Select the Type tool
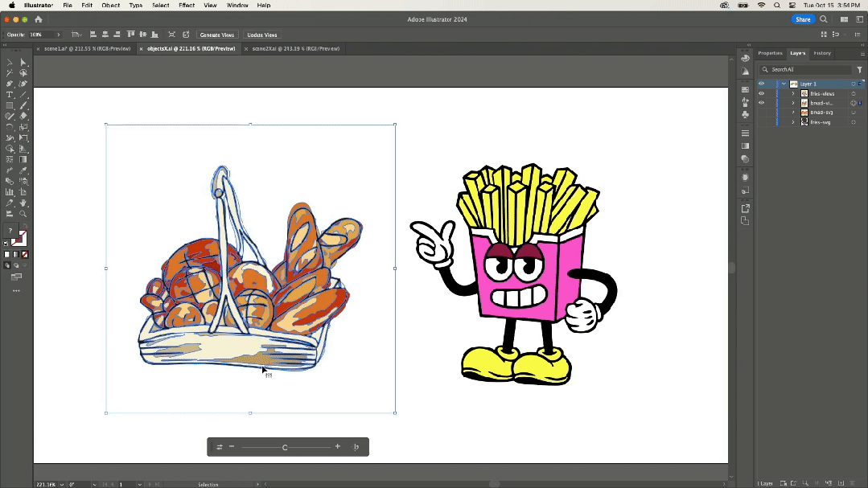The height and width of the screenshot is (488, 868). 10,95
